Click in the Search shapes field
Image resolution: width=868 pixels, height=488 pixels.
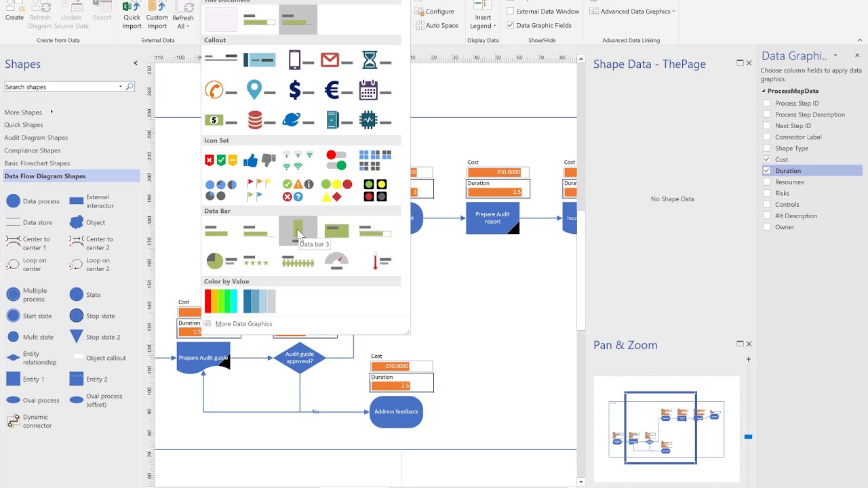pyautogui.click(x=62, y=87)
